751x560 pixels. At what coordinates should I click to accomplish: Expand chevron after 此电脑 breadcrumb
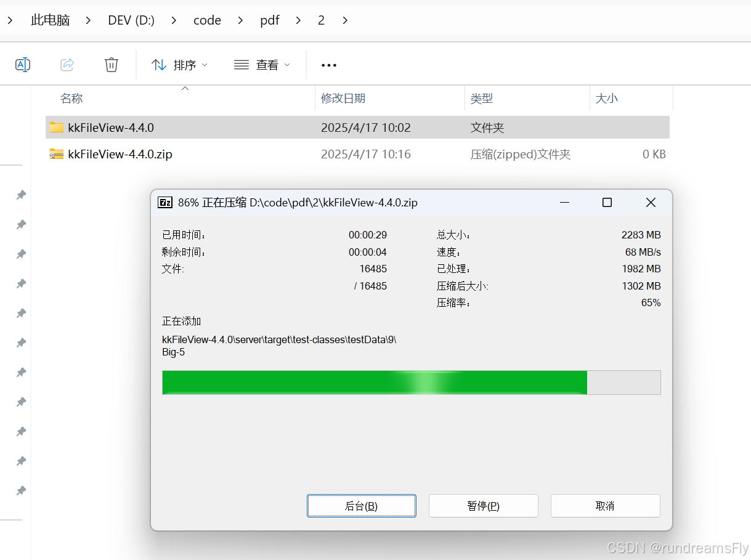tap(89, 20)
